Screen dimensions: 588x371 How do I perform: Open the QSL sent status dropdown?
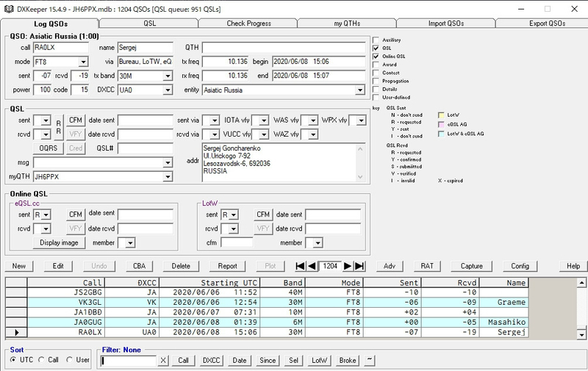coord(46,120)
